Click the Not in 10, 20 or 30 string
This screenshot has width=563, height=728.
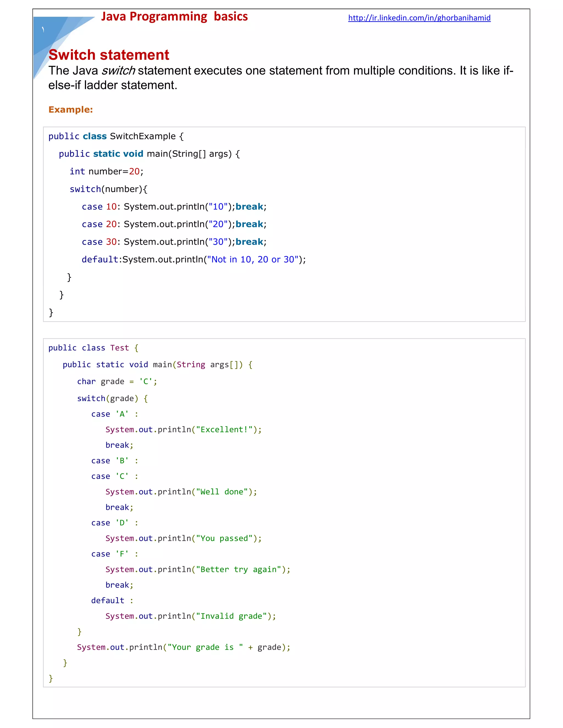pyautogui.click(x=252, y=259)
